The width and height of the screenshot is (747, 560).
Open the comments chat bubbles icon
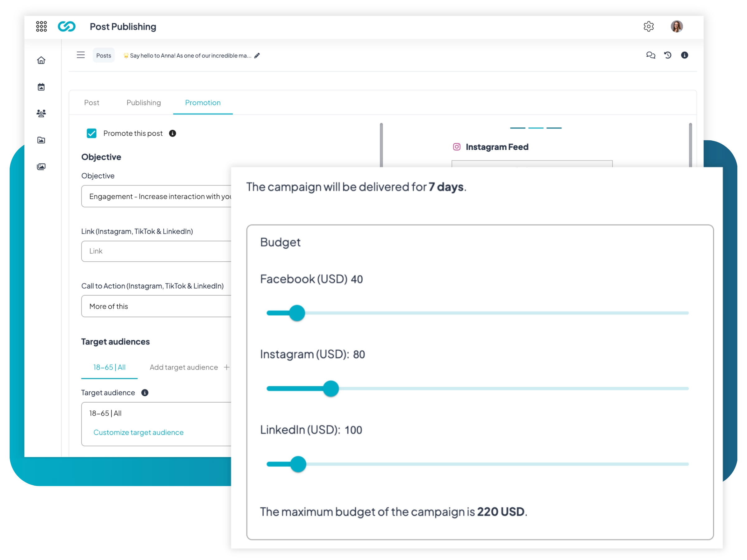651,55
